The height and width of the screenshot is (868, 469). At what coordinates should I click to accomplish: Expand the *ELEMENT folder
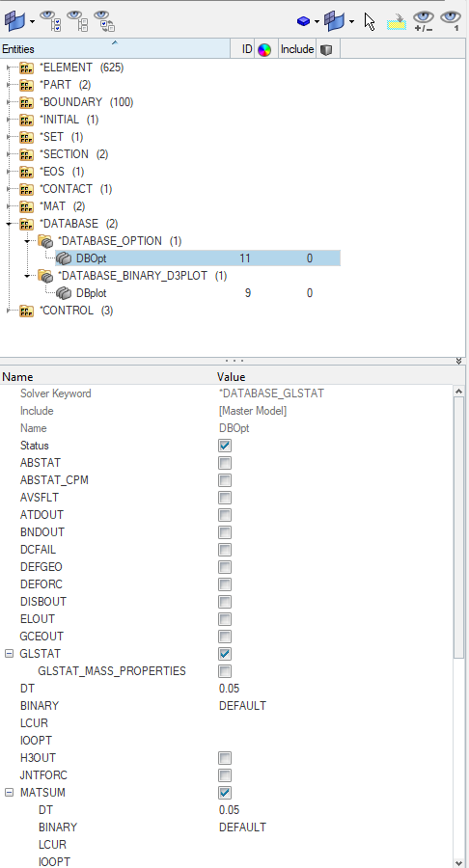pyautogui.click(x=8, y=68)
